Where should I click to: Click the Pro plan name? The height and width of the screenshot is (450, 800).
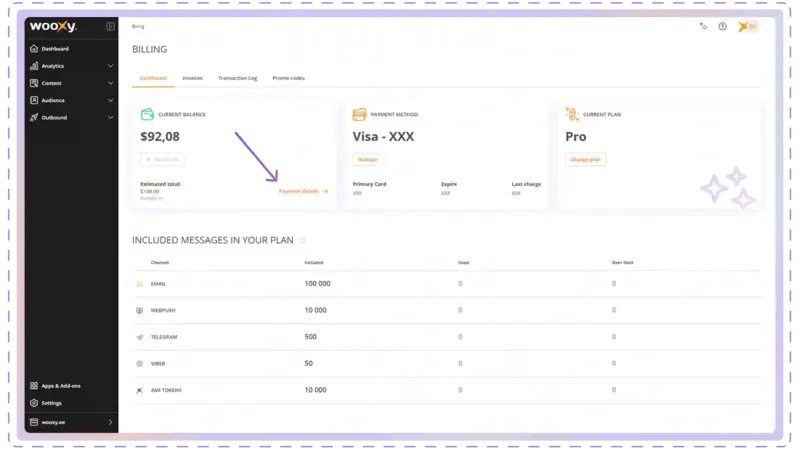[x=576, y=137]
